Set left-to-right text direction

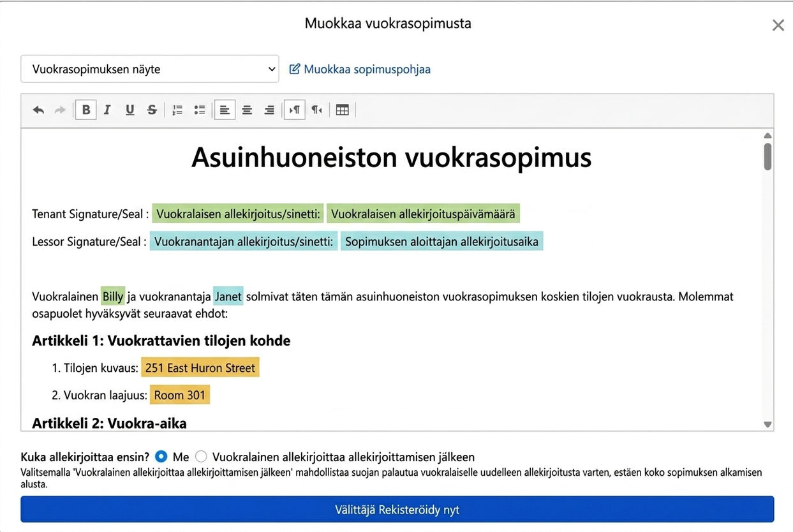pos(295,110)
